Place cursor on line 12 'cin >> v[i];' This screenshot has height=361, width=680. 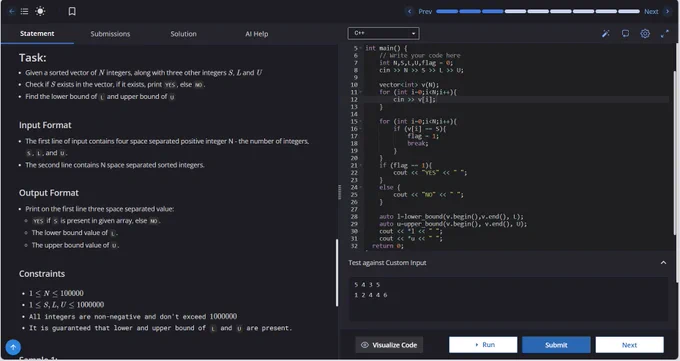[414, 99]
